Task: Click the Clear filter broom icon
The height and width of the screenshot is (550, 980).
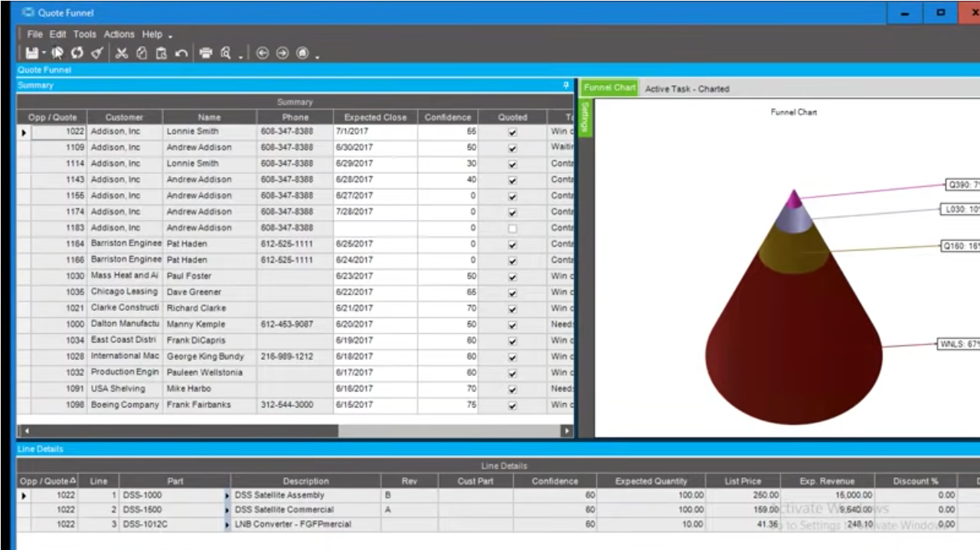Action: tap(97, 52)
